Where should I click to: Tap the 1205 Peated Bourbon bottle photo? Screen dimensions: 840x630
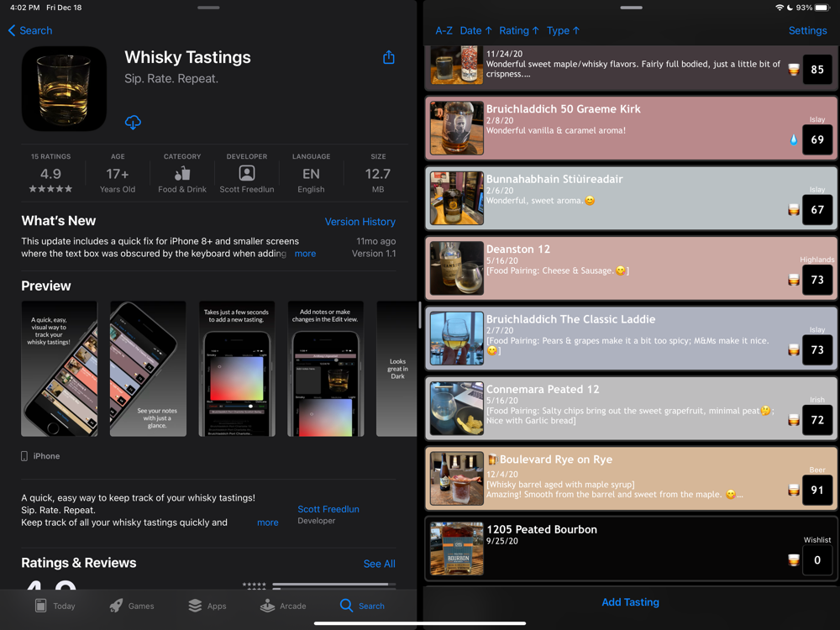click(x=457, y=549)
